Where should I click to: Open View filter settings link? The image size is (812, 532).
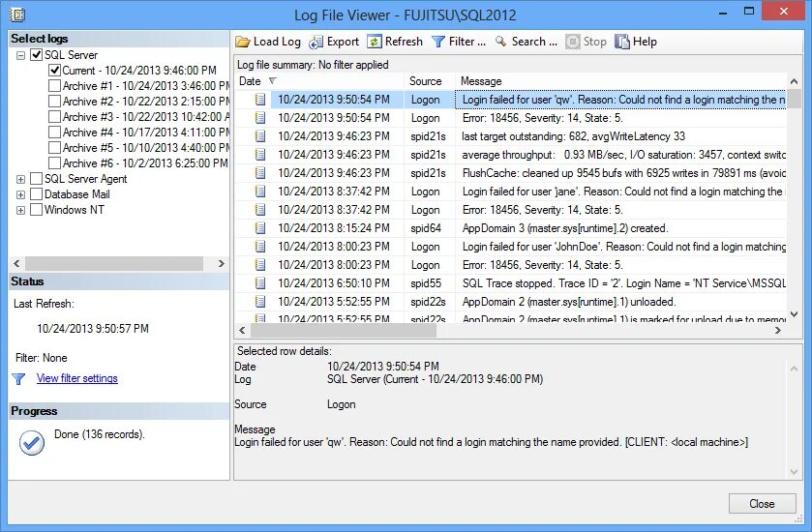(77, 378)
